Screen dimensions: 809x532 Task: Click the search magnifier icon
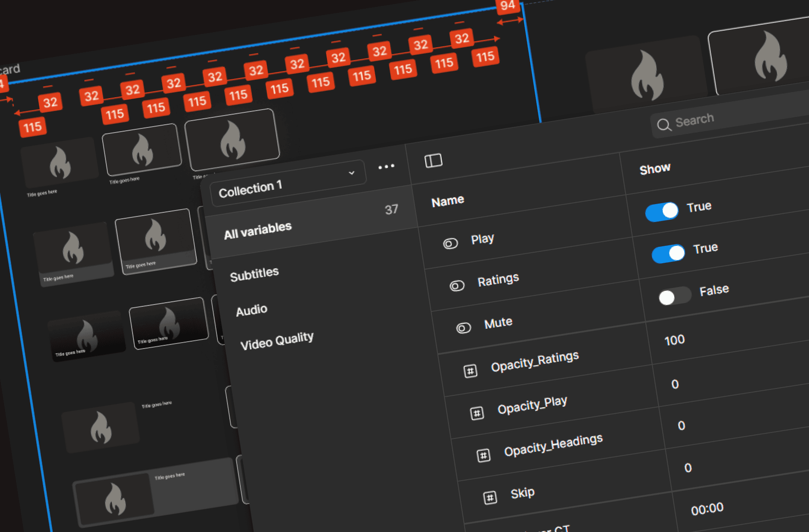coord(664,125)
